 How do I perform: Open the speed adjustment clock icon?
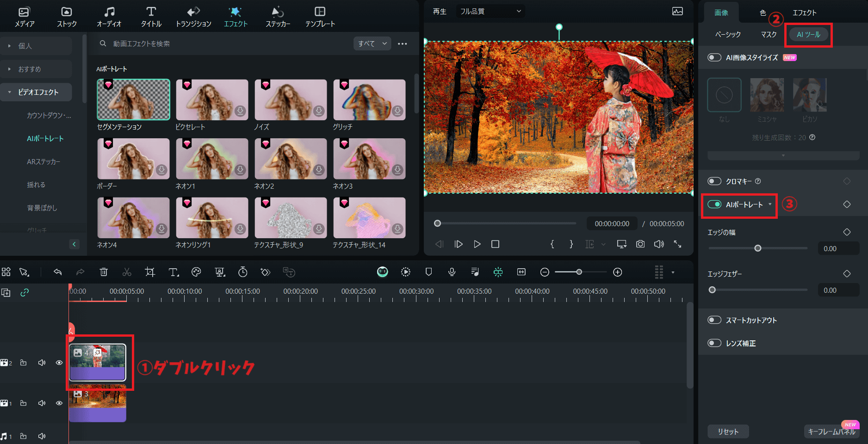coord(242,272)
